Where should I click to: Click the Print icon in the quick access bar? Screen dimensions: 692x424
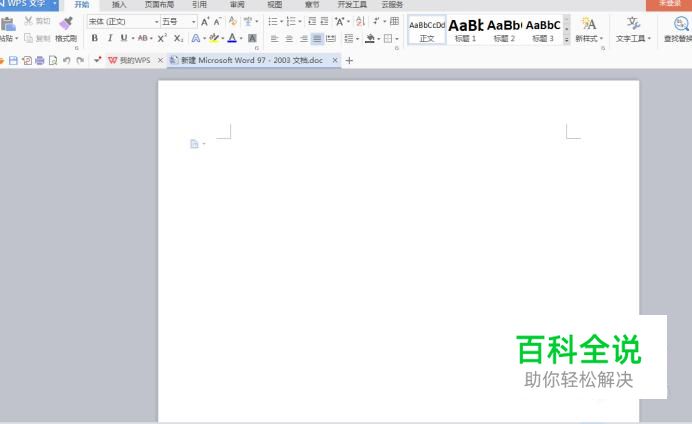click(x=40, y=60)
